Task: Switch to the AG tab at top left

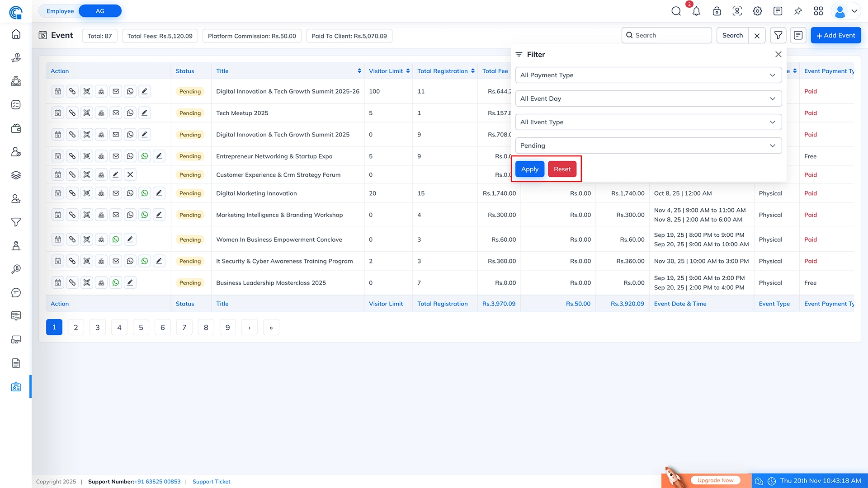Action: point(99,10)
